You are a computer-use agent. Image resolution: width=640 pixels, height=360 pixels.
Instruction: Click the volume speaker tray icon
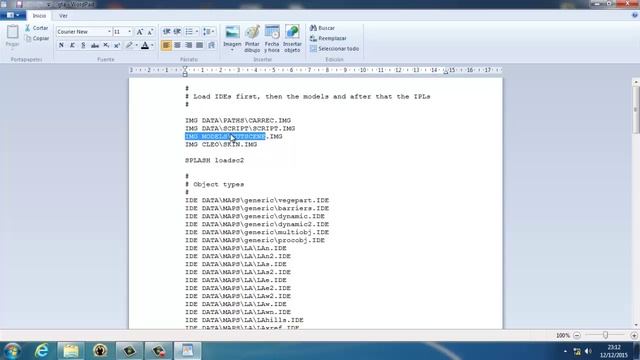(x=588, y=351)
